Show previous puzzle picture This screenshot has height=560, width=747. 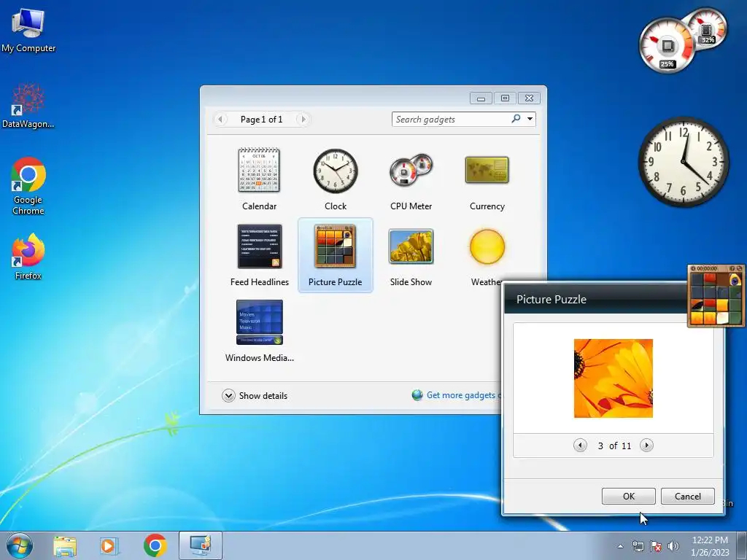580,446
